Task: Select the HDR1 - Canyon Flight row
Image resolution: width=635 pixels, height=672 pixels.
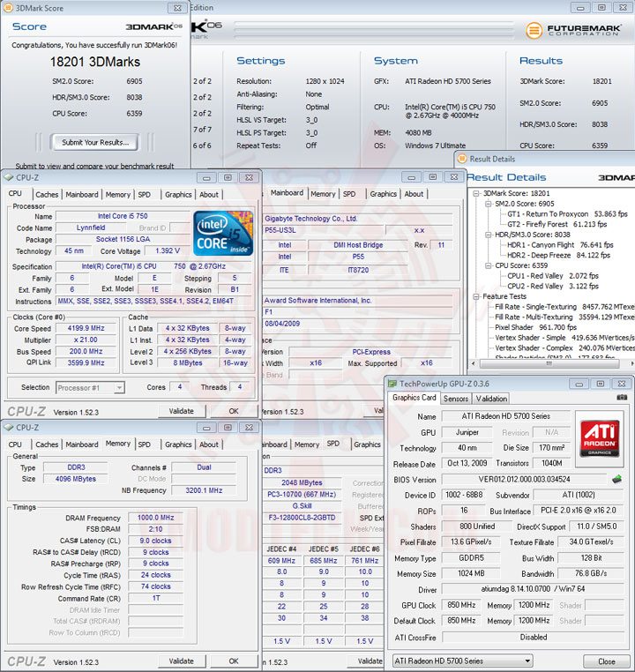Action: pyautogui.click(x=560, y=244)
